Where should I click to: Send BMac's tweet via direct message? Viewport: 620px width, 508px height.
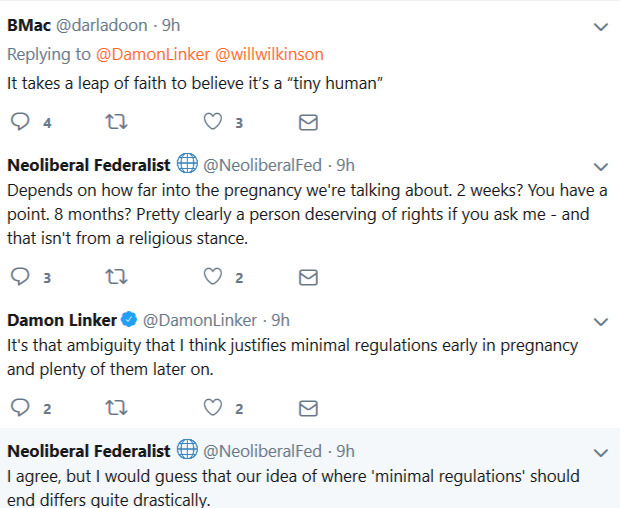point(309,122)
